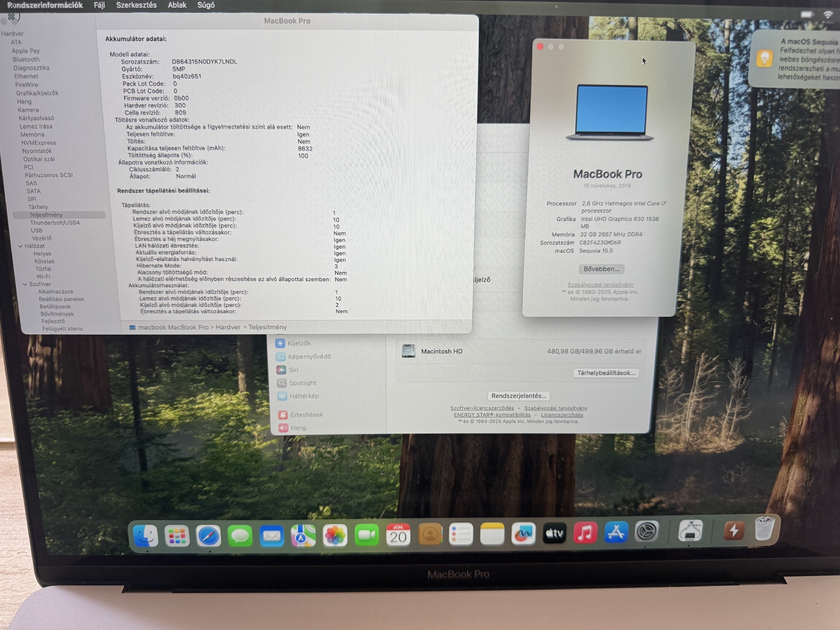This screenshot has height=630, width=840.
Task: Launch Music from the Dock
Action: [585, 532]
